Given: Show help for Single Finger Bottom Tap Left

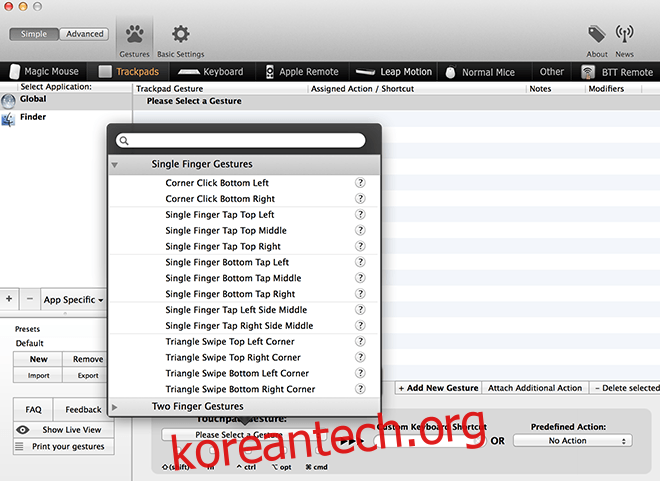Looking at the screenshot, I should (360, 262).
